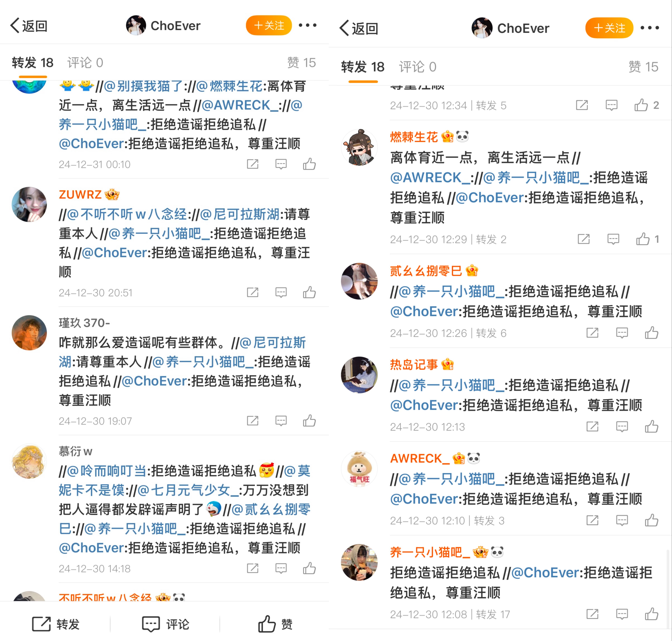
Task: Toggle 赞 like in bottom action bar
Action: tap(275, 624)
